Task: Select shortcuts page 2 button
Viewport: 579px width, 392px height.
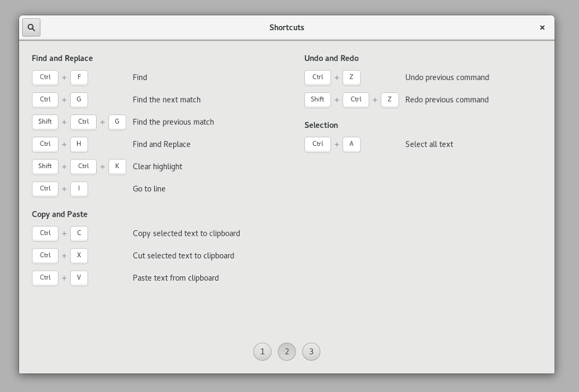Action: click(x=286, y=352)
